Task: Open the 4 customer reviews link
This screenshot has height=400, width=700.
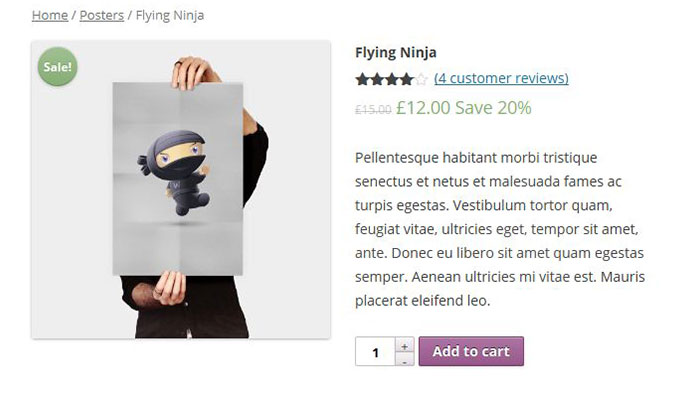Action: click(x=501, y=78)
